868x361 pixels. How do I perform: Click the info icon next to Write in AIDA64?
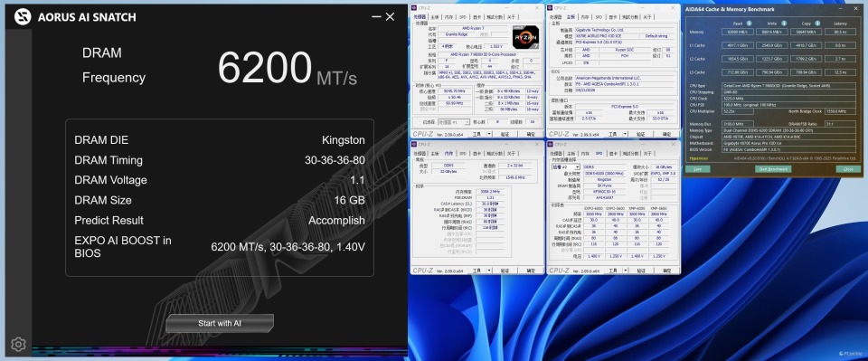click(784, 24)
